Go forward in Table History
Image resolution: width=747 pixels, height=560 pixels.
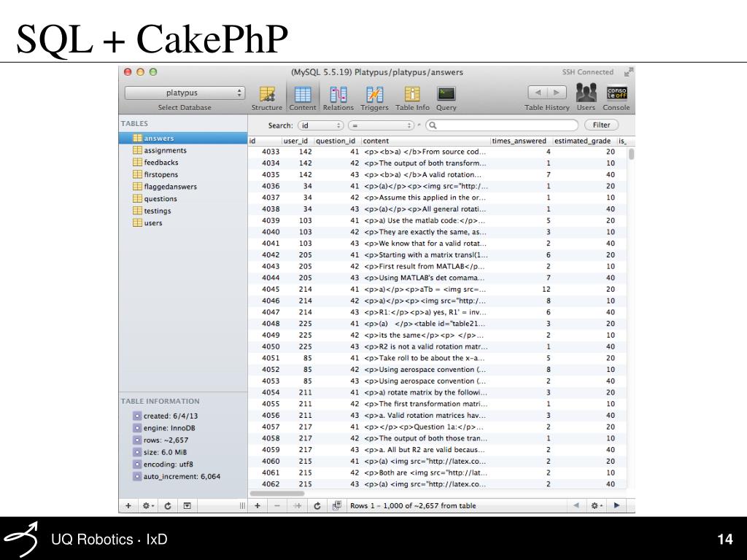tap(557, 93)
